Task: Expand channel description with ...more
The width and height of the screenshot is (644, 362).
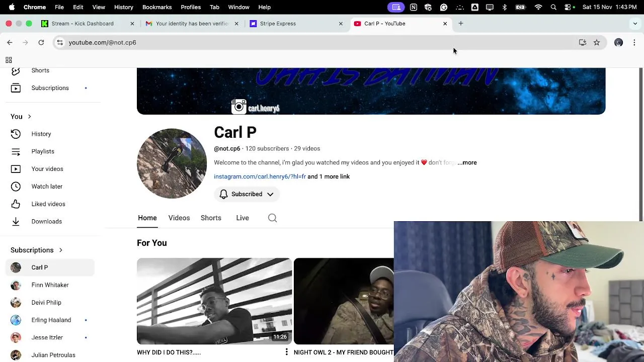Action: [x=467, y=163]
